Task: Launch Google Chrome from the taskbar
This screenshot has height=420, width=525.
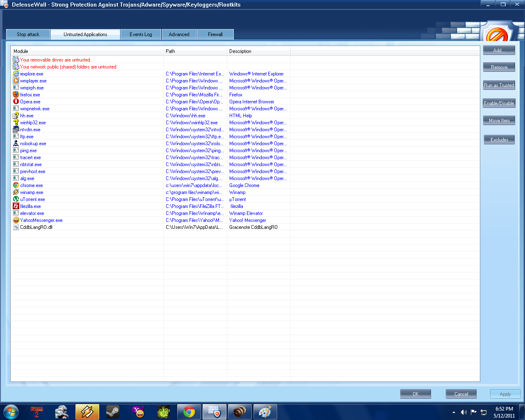Action: click(x=189, y=412)
